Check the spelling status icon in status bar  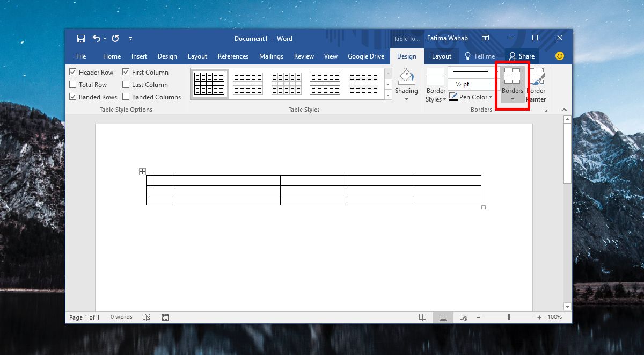[x=146, y=317]
